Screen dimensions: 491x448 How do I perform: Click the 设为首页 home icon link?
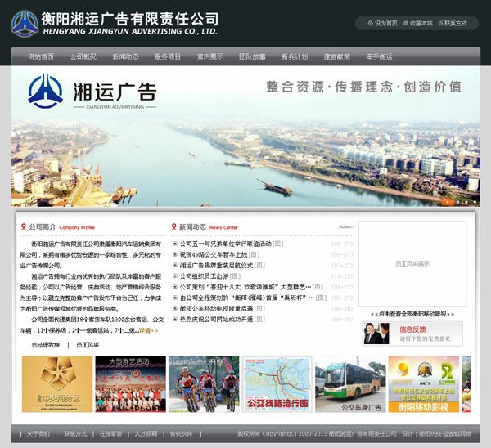[383, 24]
